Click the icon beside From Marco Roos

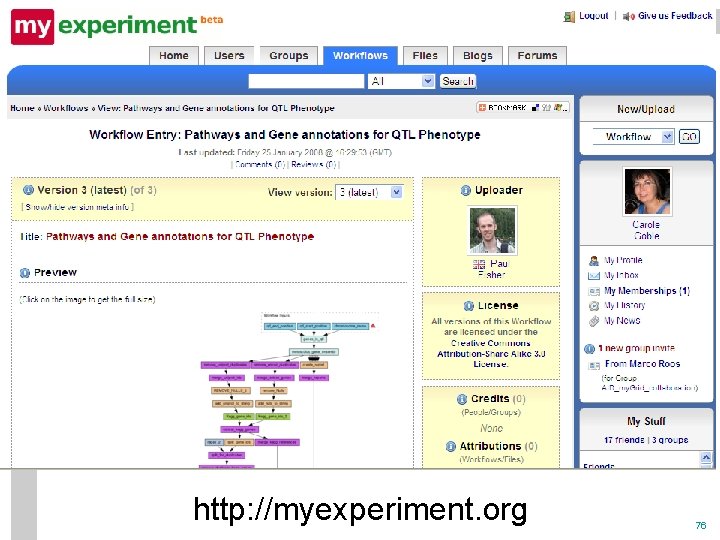(594, 366)
